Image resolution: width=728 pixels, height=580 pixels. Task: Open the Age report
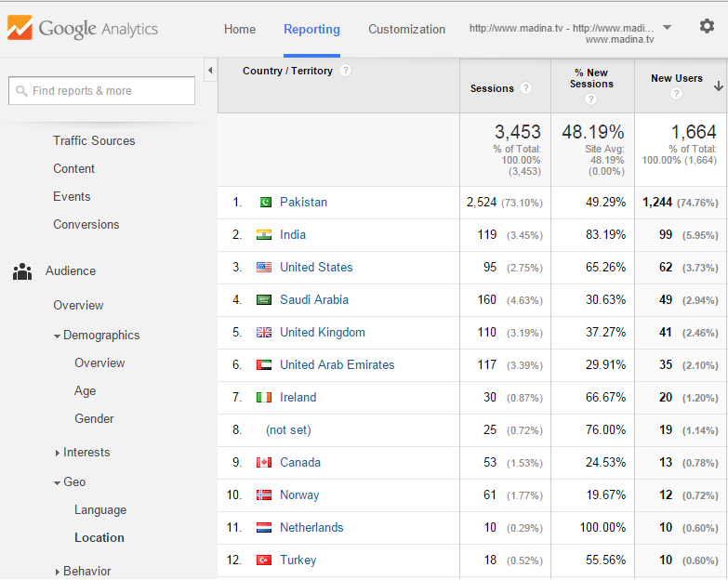click(x=85, y=391)
